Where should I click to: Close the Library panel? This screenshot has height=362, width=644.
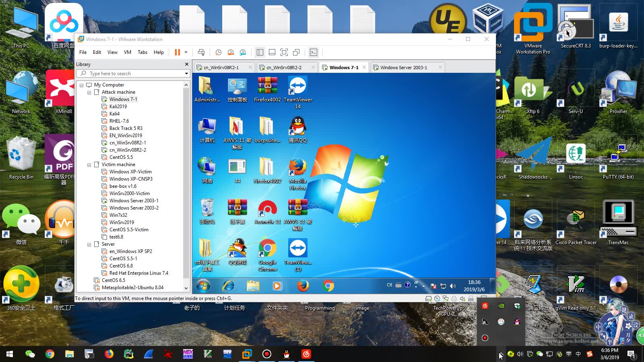click(x=187, y=64)
